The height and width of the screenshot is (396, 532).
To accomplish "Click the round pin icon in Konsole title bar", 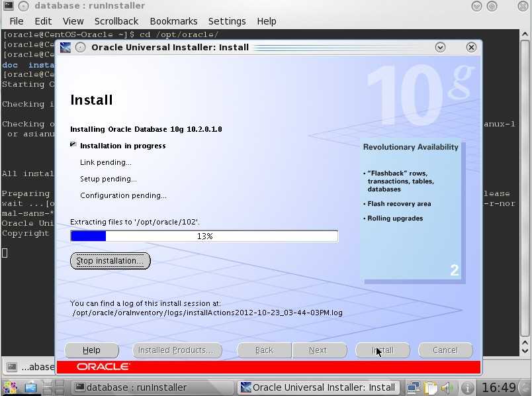I will tap(23, 5).
